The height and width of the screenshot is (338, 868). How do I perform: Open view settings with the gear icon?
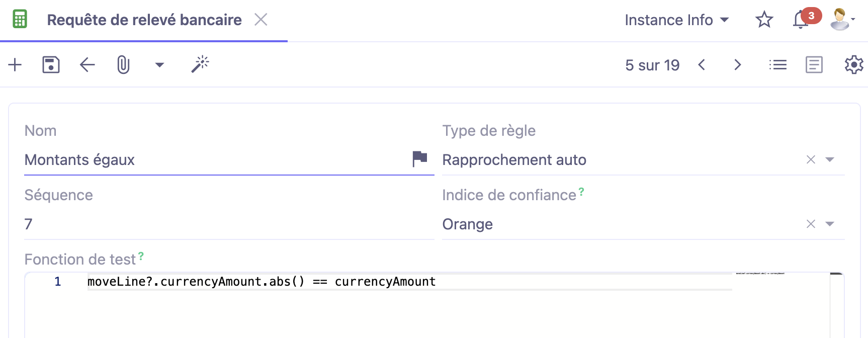(853, 65)
